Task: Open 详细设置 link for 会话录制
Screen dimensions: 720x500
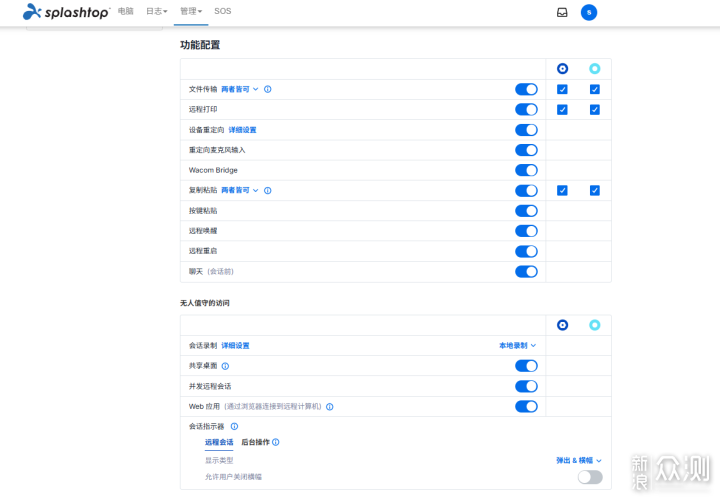Action: (235, 345)
